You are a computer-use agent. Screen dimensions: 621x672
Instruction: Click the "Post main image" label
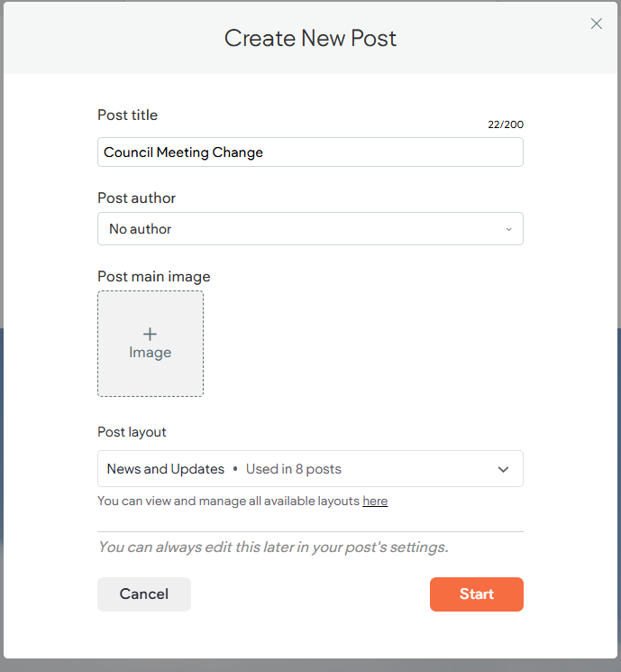153,276
